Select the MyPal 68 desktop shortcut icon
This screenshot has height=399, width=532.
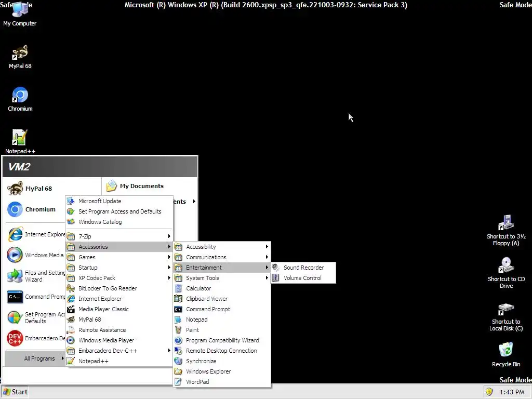coord(20,57)
